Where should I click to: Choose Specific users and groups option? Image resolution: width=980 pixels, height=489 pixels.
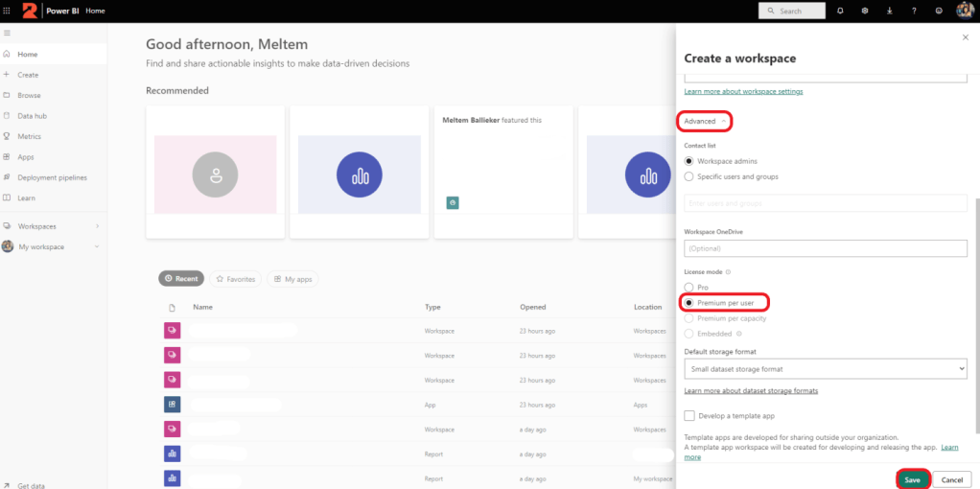pos(688,176)
